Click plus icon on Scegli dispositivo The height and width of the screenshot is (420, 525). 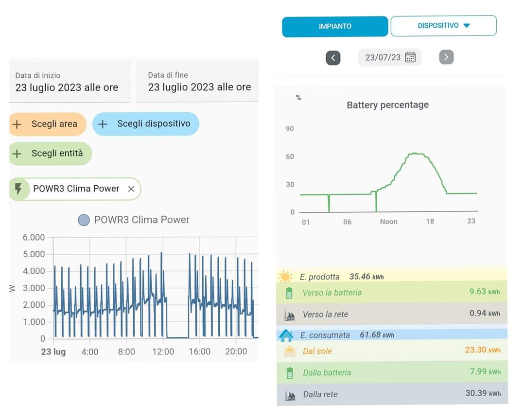coord(103,124)
